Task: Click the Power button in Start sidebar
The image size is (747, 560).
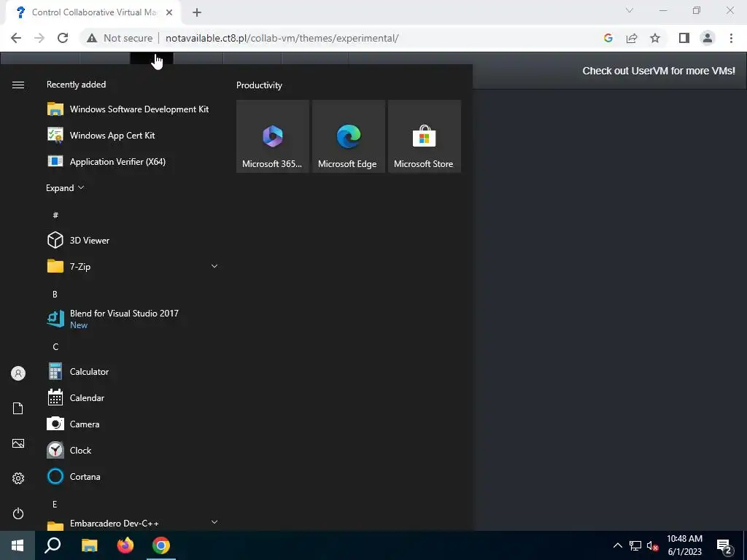Action: (18, 513)
